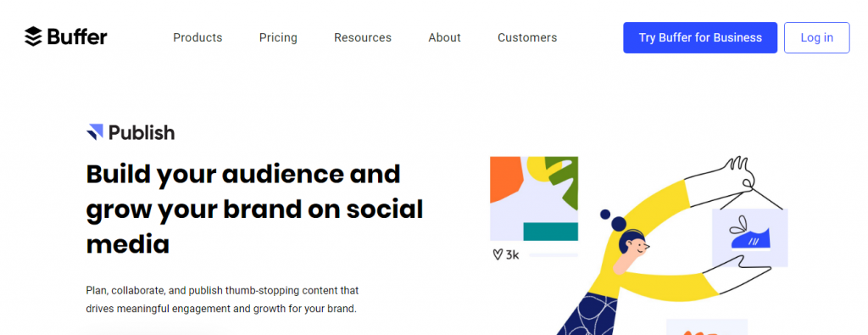Click the Log in button
Viewport: 868px width, 335px height.
tap(816, 37)
